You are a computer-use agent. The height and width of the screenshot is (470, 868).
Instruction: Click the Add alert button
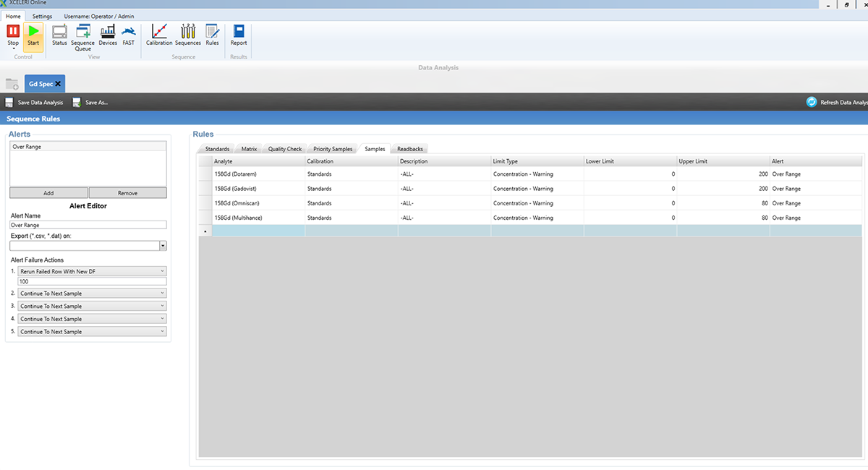pos(48,193)
